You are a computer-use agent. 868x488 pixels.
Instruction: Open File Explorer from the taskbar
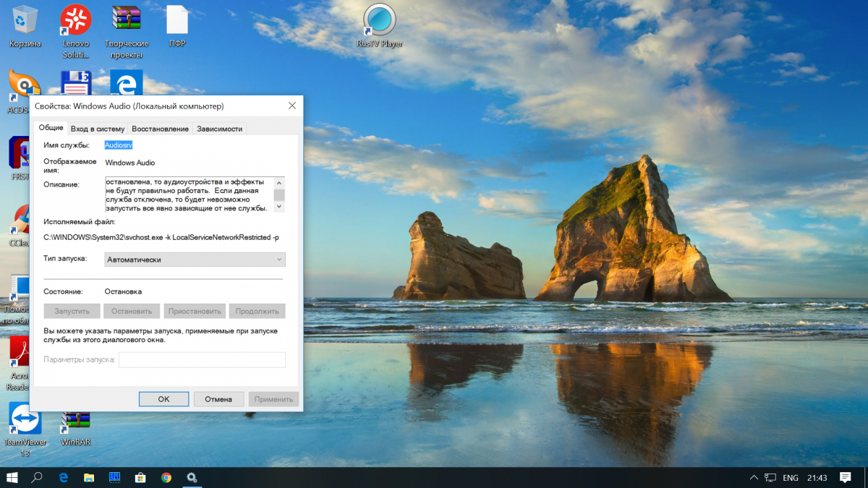(89, 477)
